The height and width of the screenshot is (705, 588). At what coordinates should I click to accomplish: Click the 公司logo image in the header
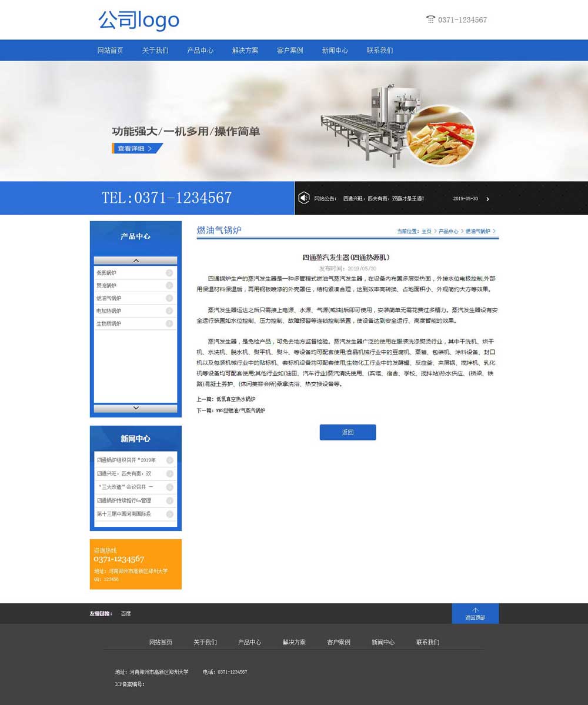139,20
